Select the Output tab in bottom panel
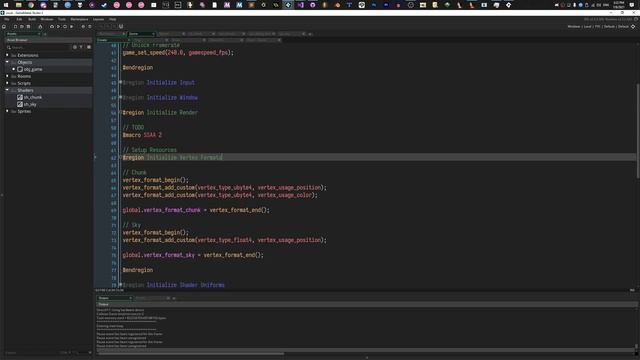This screenshot has height=360, width=640. coord(115,298)
